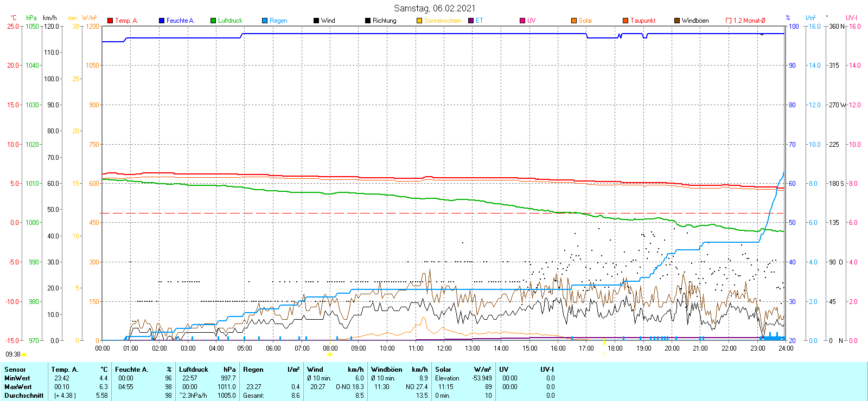The width and height of the screenshot is (868, 401).
Task: Click the Wind legend label
Action: pyautogui.click(x=328, y=21)
